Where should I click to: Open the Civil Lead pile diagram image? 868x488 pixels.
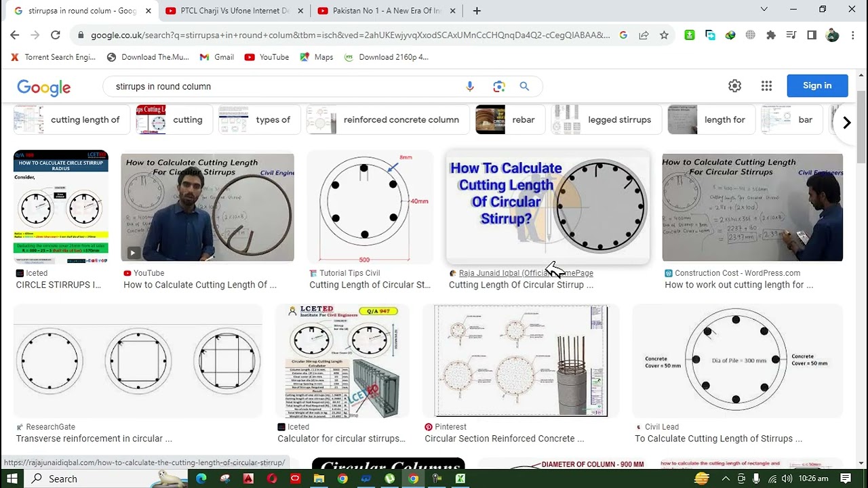(737, 361)
